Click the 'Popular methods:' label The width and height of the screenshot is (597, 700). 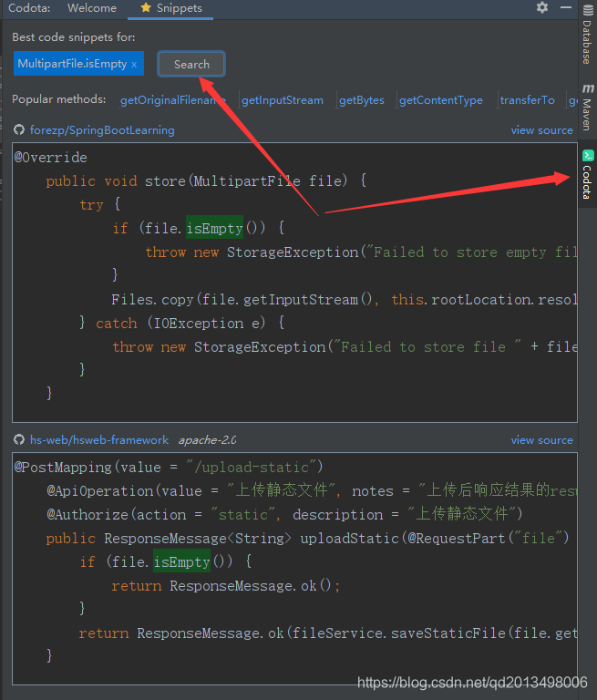coord(59,99)
